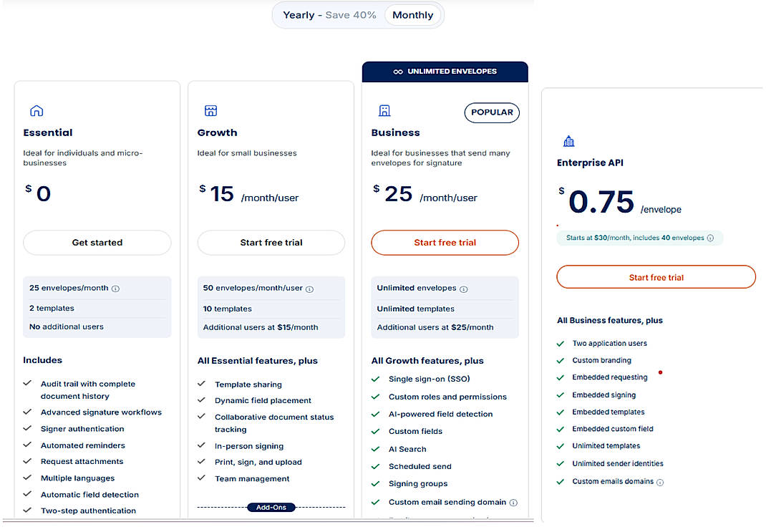Click 'Custom roles and permissions' feature
The height and width of the screenshot is (532, 766).
pyautogui.click(x=447, y=397)
